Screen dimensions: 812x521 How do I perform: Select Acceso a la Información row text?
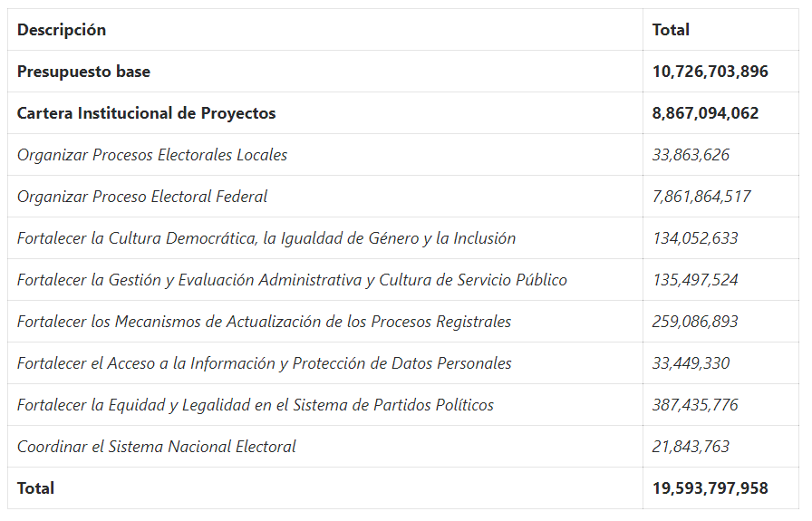pos(264,363)
